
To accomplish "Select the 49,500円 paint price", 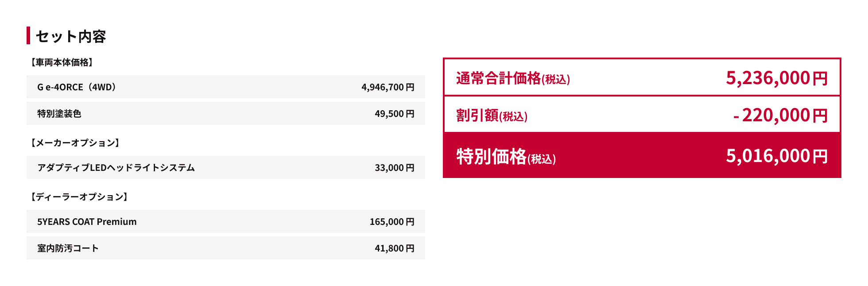I will pyautogui.click(x=394, y=114).
